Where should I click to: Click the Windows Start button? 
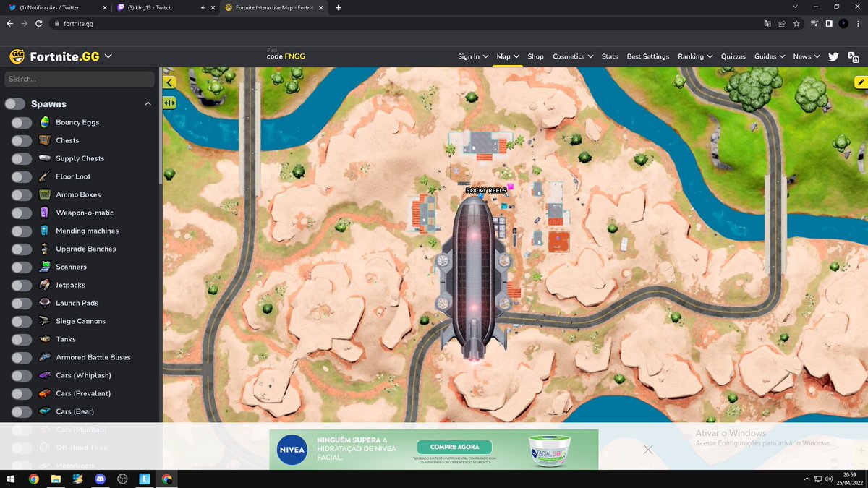pos(12,479)
